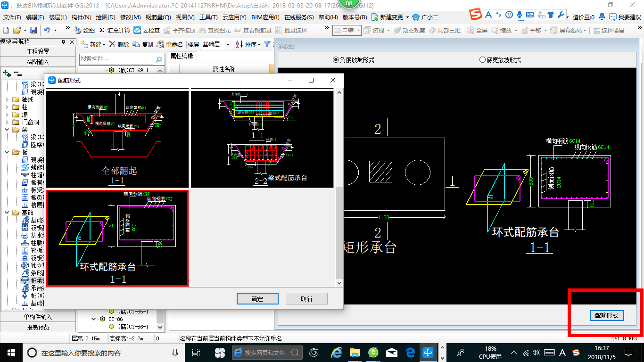Click 全屏 full screen tool
Screen dimensions: 644x362
pyautogui.click(x=477, y=30)
